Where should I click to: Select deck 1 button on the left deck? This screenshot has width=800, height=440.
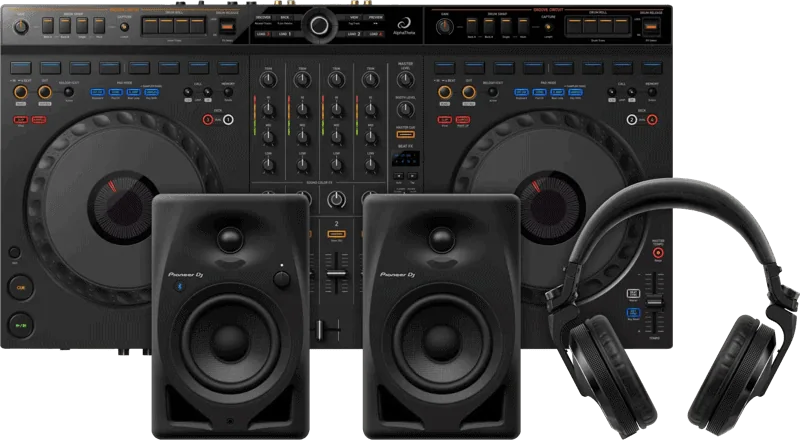click(x=228, y=119)
